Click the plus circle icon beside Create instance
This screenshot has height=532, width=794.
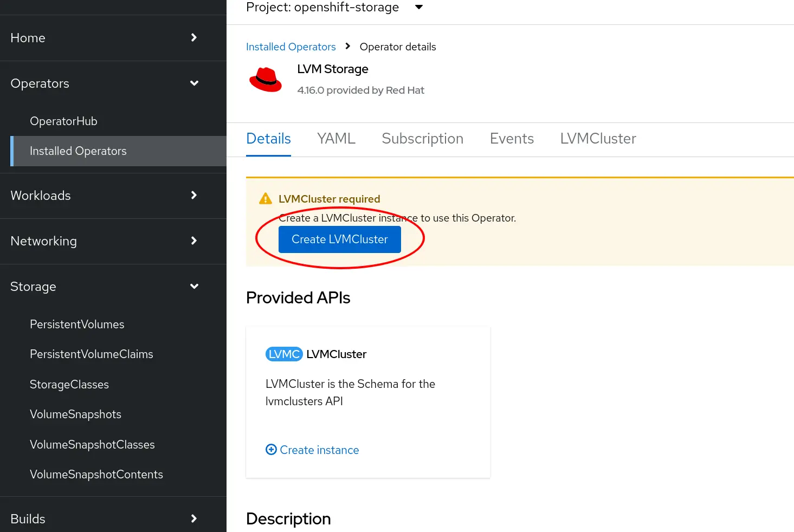pos(271,450)
